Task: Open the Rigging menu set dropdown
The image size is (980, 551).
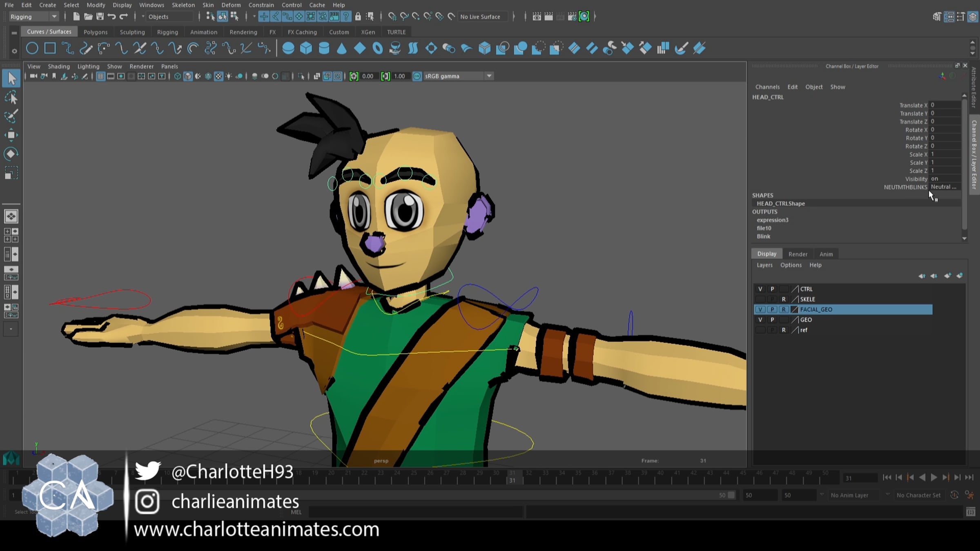Action: click(53, 16)
